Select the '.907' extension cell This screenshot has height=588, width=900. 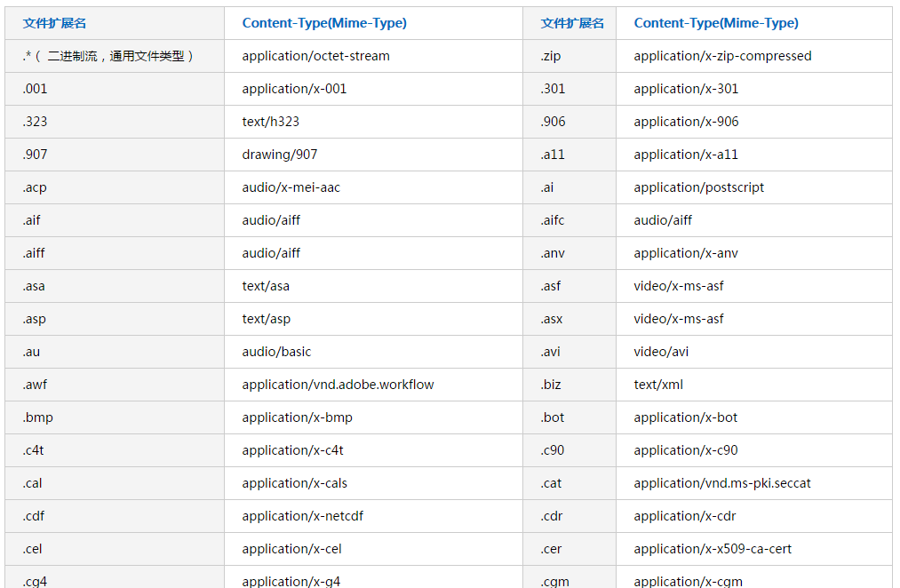(x=115, y=155)
